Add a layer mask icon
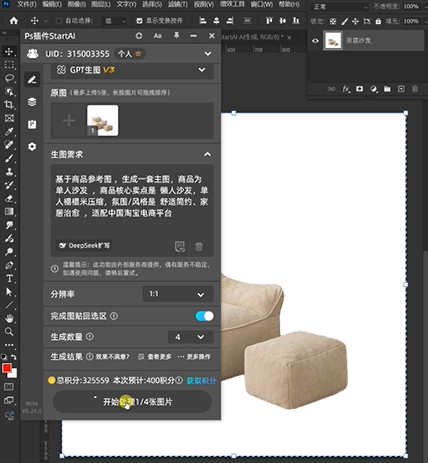 [360, 89]
